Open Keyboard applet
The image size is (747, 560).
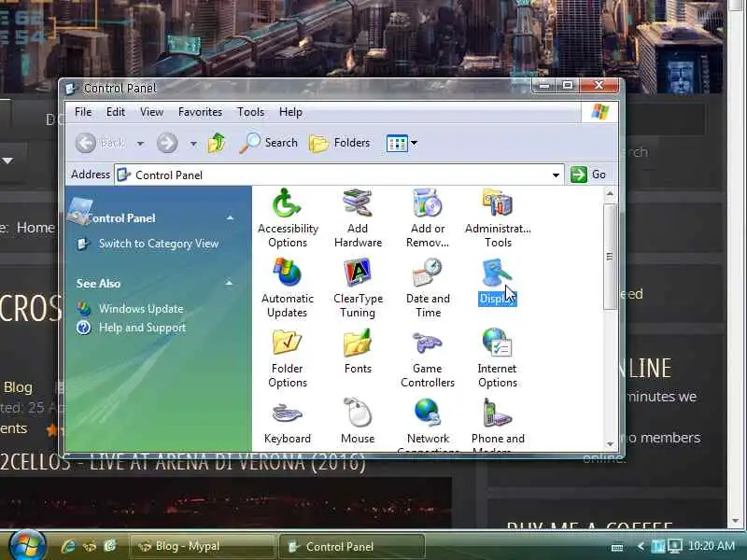[x=288, y=422]
